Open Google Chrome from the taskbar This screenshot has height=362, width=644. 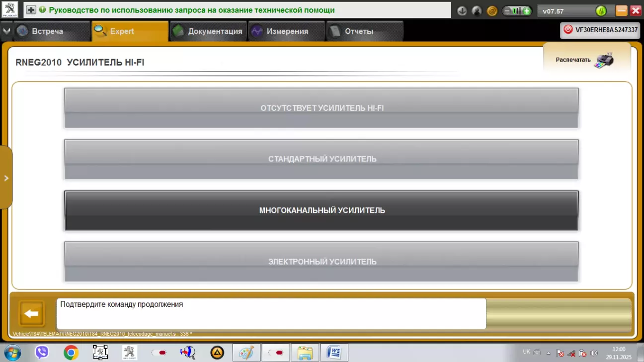pyautogui.click(x=71, y=353)
